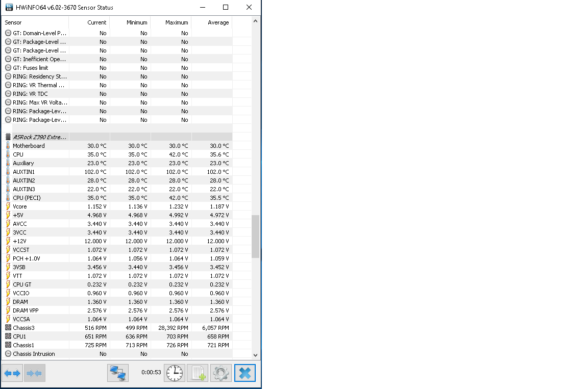Click the elapsed time 0:00:53 readout
The height and width of the screenshot is (389, 588).
click(151, 372)
